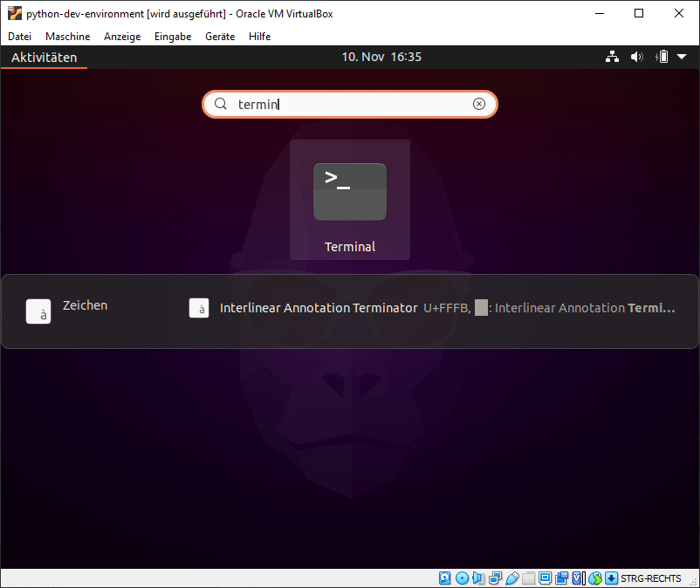Open the Anzeige menu
This screenshot has height=588, width=700.
122,37
